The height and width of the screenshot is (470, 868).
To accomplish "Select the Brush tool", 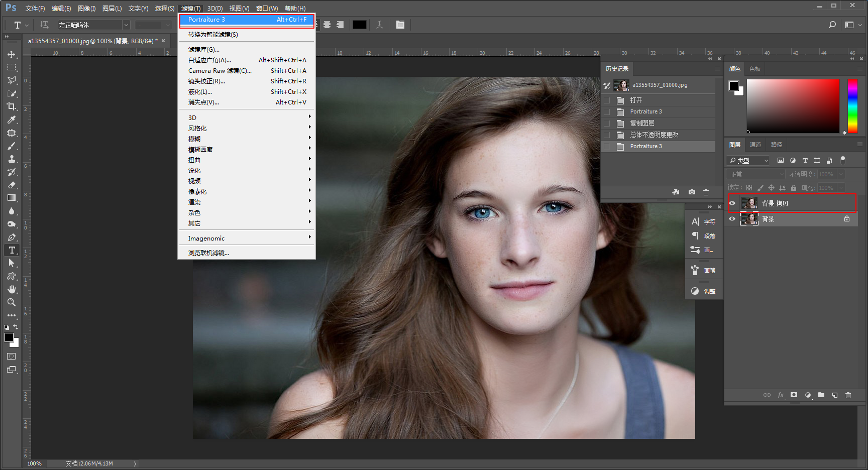I will pos(12,146).
